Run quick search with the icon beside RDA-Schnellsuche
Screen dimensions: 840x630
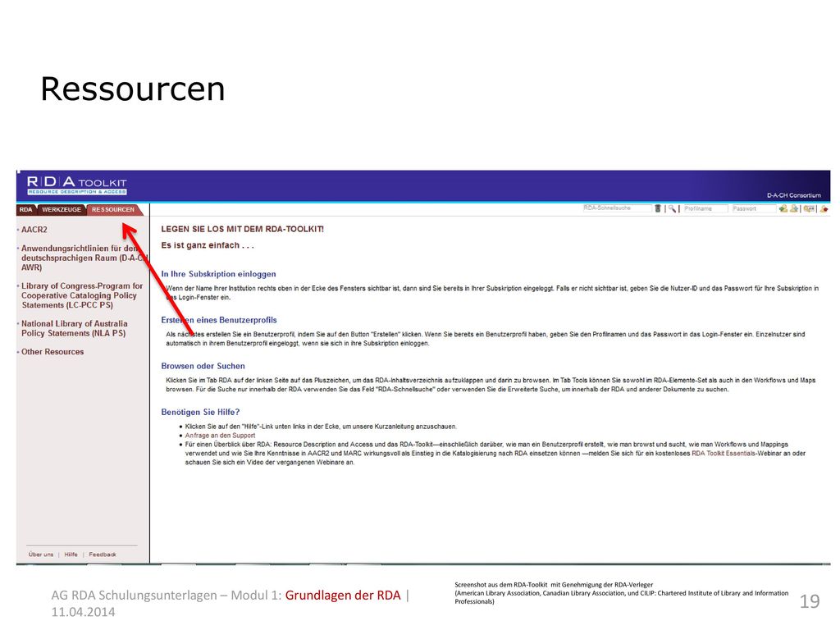[657, 208]
